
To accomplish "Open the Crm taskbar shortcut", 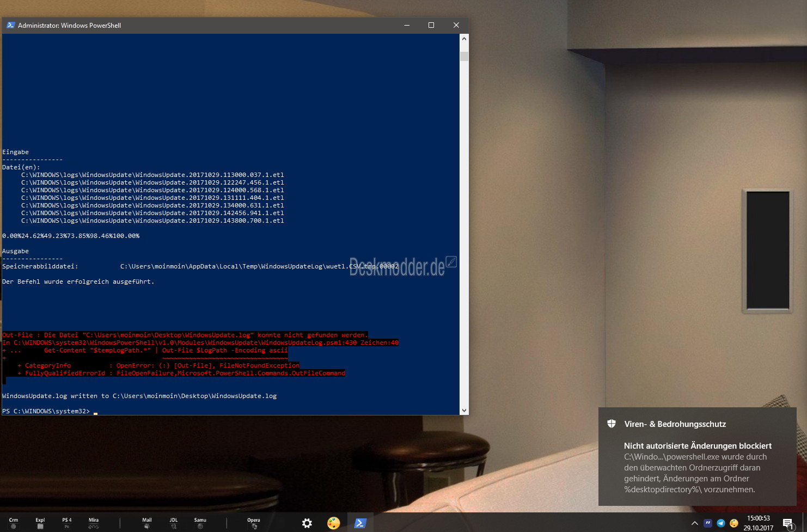I will click(14, 523).
